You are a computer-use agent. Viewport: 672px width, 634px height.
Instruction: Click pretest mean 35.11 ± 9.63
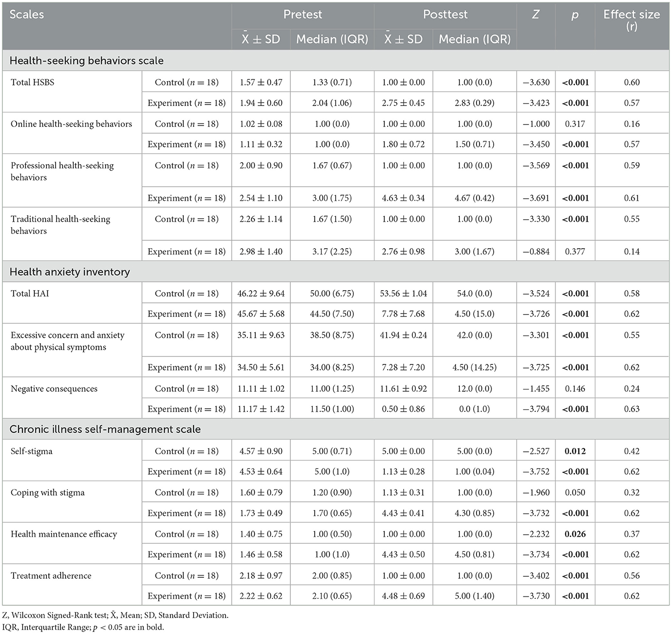(x=261, y=335)
